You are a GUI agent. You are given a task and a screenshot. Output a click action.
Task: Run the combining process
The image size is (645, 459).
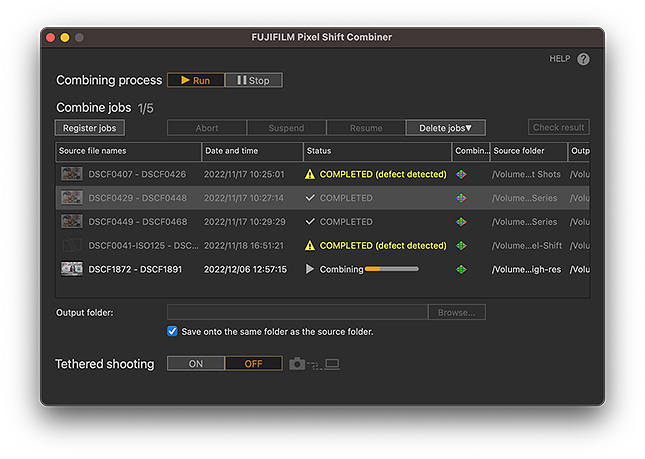pyautogui.click(x=195, y=80)
